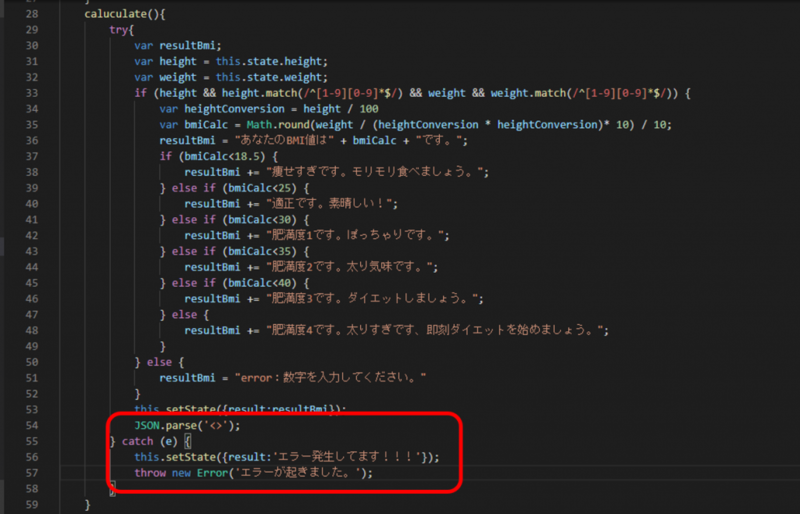Screen dimensions: 800x514
Task: Click the string "適正です。素晴しい！"
Action: coord(332,204)
